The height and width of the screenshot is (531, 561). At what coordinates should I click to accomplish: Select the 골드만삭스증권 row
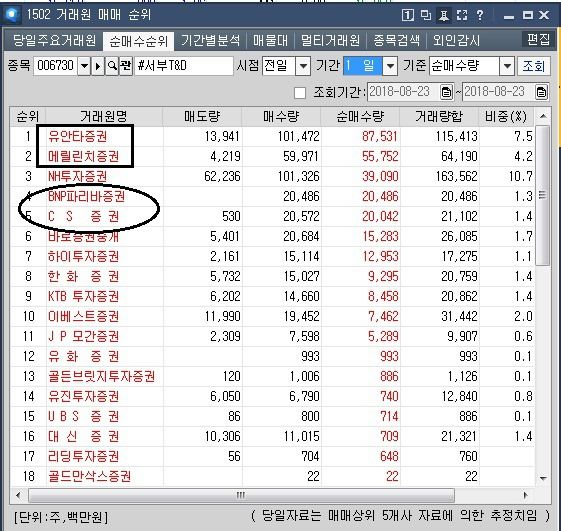[272, 477]
